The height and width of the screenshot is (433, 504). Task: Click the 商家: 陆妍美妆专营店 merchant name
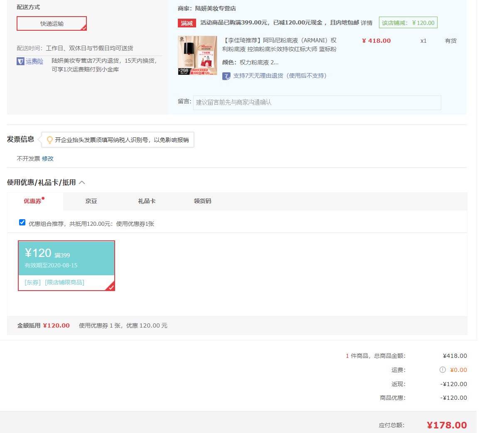[x=207, y=8]
